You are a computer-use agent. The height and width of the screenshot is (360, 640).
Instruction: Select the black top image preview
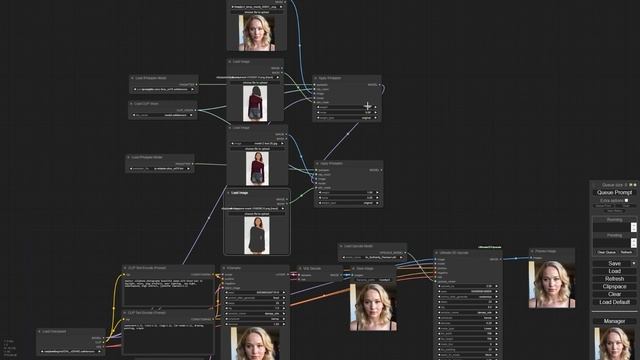257,235
